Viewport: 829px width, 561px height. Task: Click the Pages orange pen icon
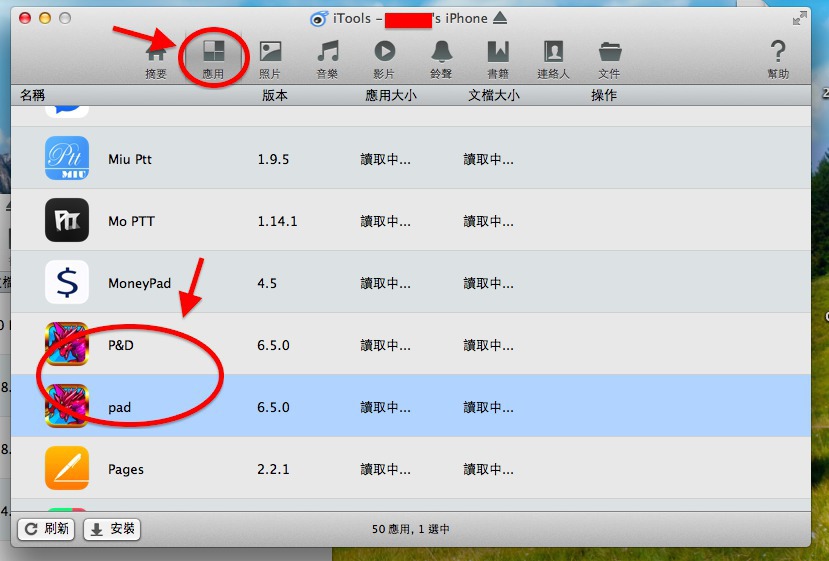click(x=67, y=468)
